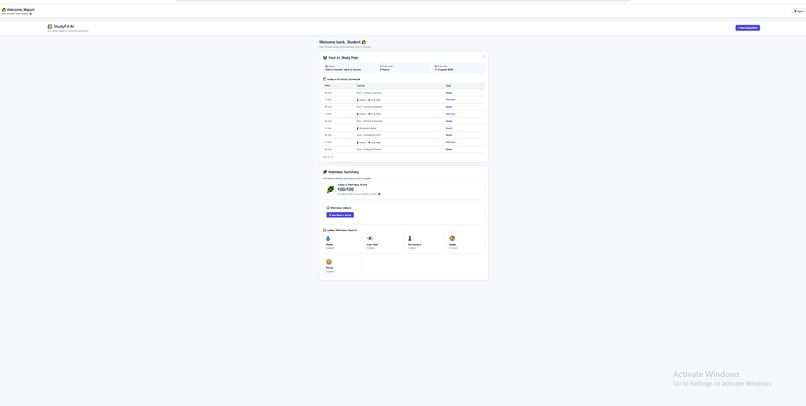Click the StudyFit AI logo icon

pyautogui.click(x=50, y=26)
